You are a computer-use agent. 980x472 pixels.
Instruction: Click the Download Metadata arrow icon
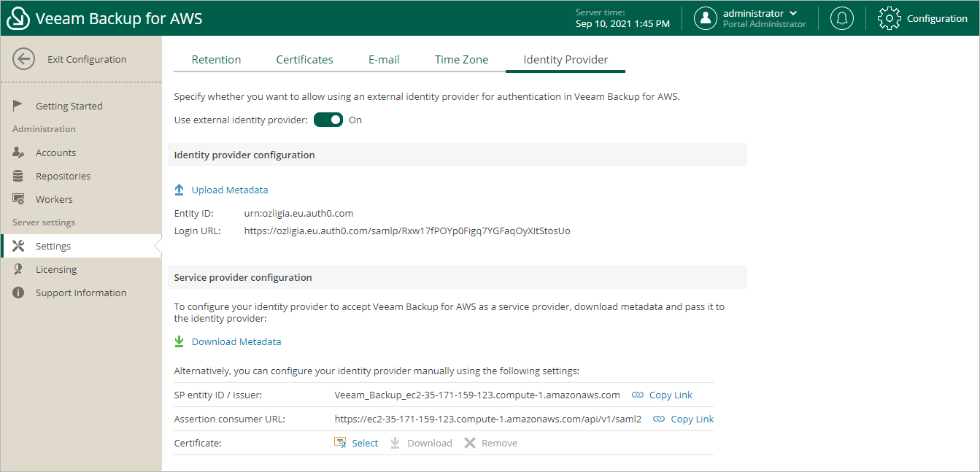click(180, 341)
